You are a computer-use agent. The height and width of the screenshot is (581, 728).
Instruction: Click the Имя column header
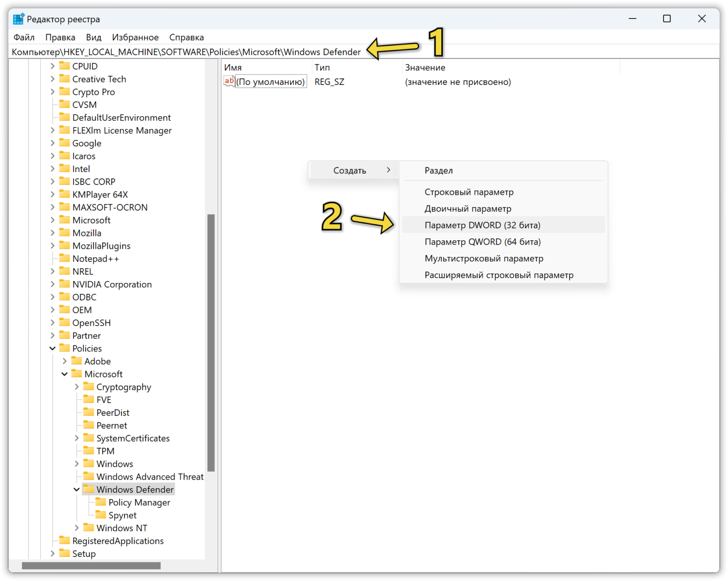point(233,67)
